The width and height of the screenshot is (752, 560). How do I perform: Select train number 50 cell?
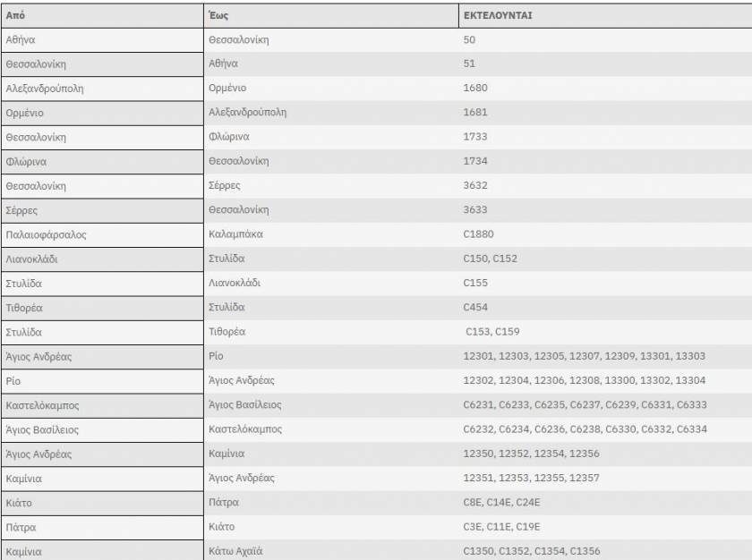tap(470, 40)
